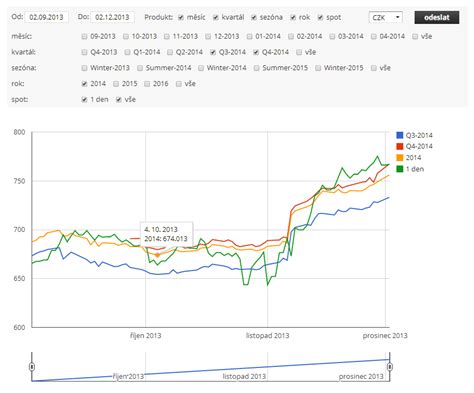Uncheck 'vše' in the spot row

tap(119, 100)
